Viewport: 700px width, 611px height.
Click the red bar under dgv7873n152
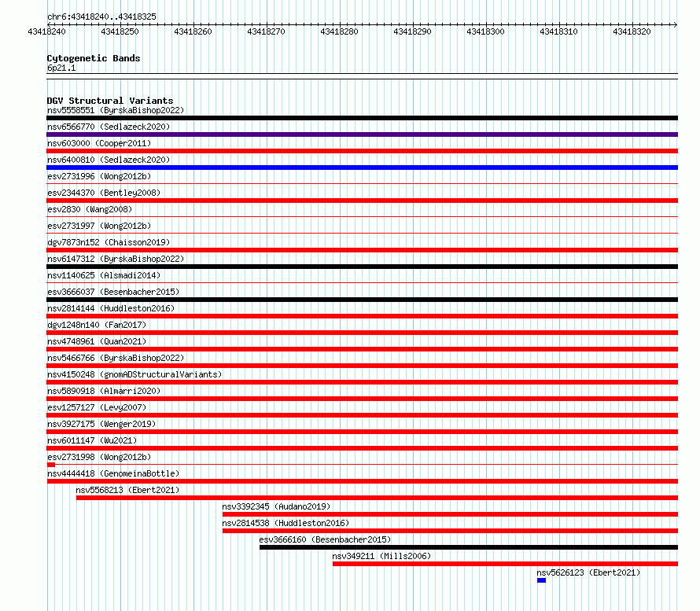[x=362, y=250]
